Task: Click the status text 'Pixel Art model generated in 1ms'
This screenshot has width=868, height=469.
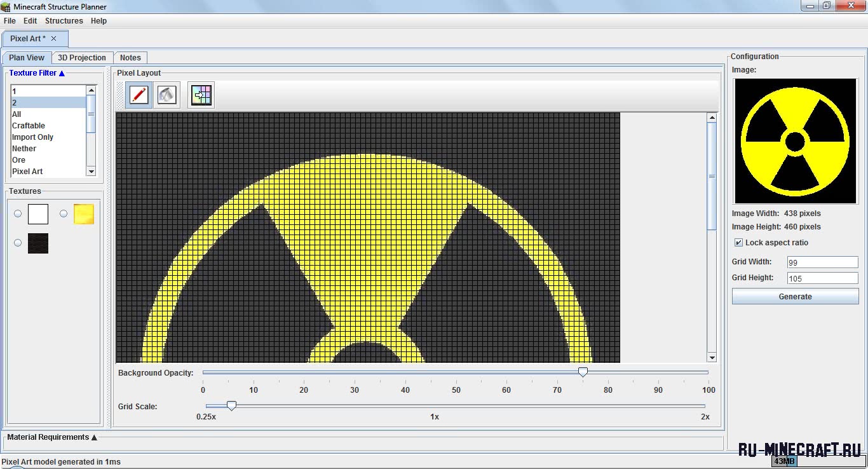Action: pos(61,462)
